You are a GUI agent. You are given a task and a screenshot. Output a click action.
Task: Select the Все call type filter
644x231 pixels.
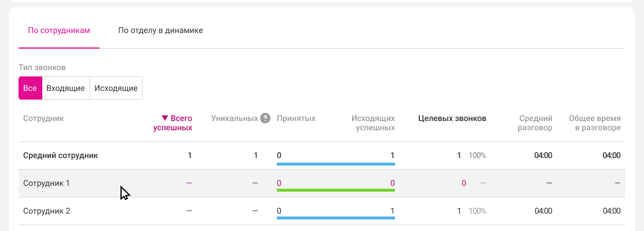point(30,88)
